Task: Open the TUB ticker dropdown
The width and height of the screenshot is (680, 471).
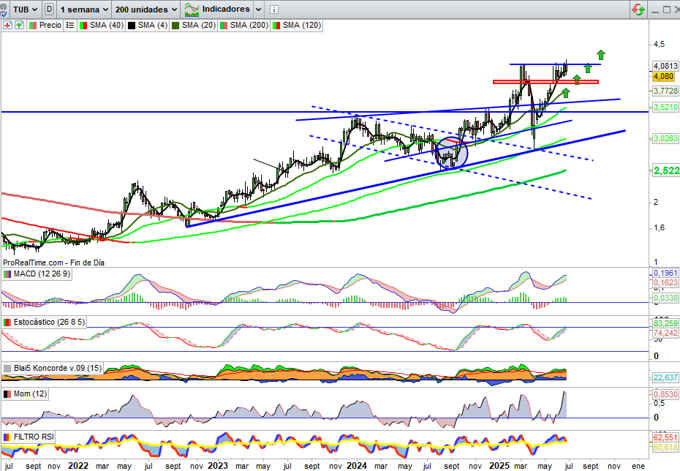Action: click(x=25, y=9)
